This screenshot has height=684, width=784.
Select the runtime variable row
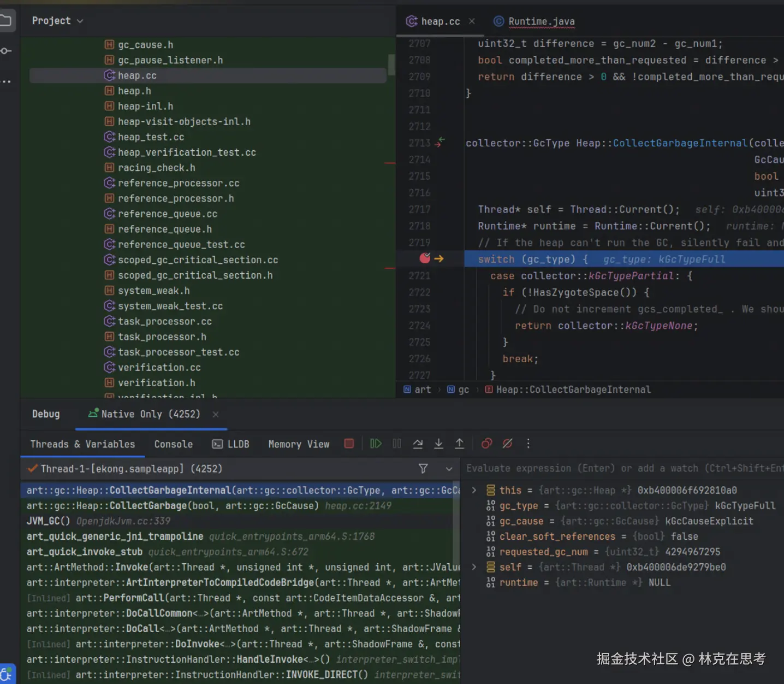point(623,582)
